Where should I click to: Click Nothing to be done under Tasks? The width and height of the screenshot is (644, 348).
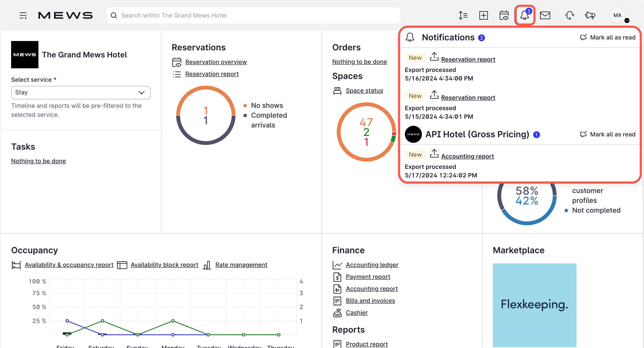pos(38,161)
